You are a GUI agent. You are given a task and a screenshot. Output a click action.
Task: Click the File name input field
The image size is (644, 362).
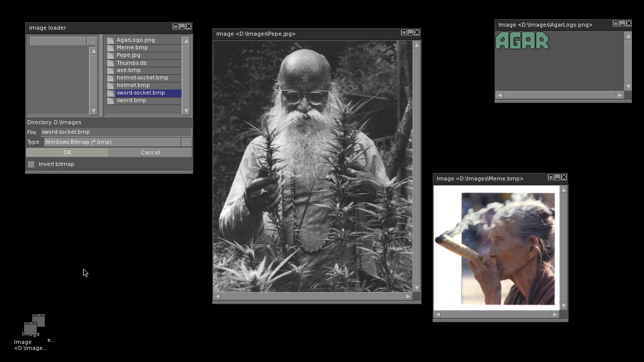(x=116, y=132)
